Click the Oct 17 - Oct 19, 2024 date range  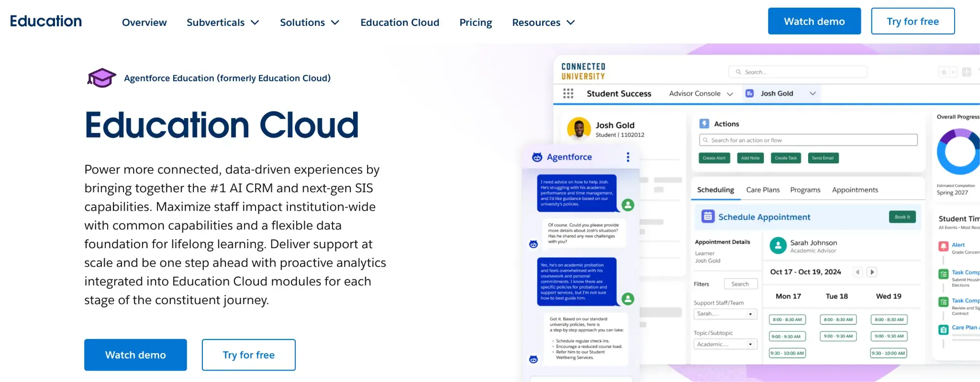(x=805, y=272)
